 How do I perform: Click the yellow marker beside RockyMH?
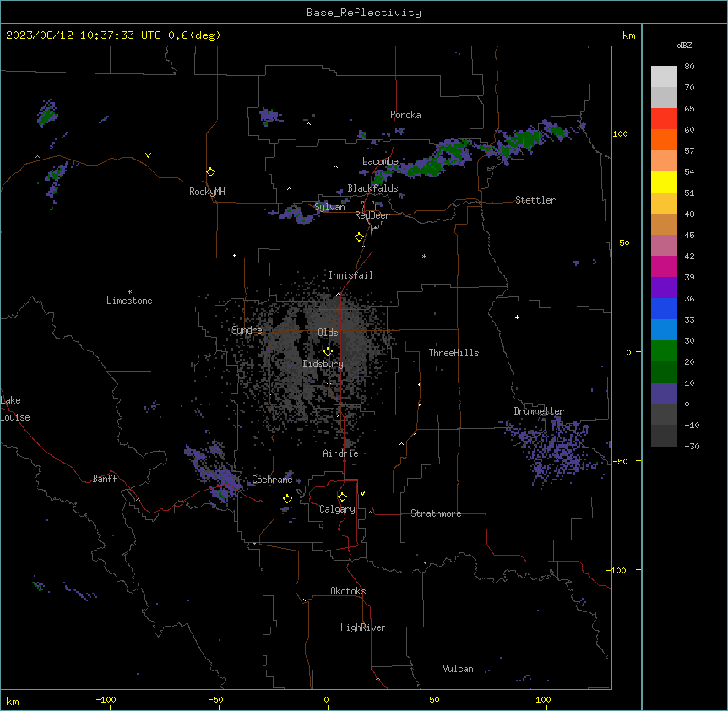pos(210,172)
